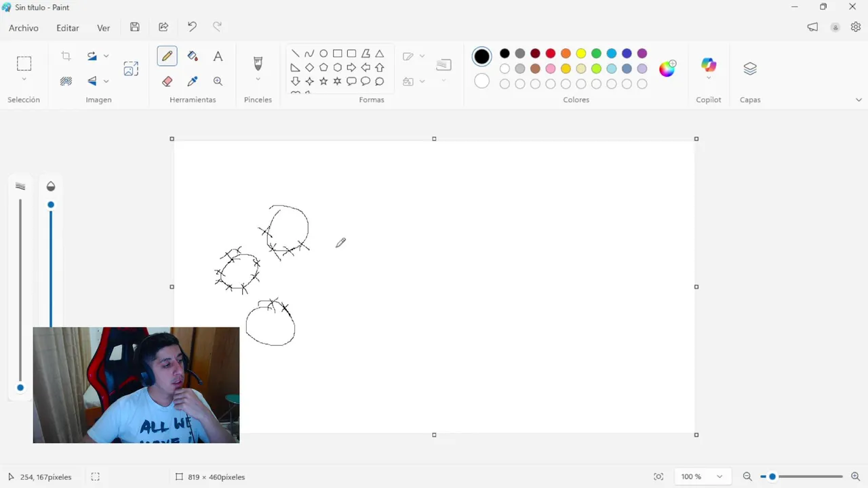868x488 pixels.
Task: Click the Crop image icon
Action: click(66, 56)
